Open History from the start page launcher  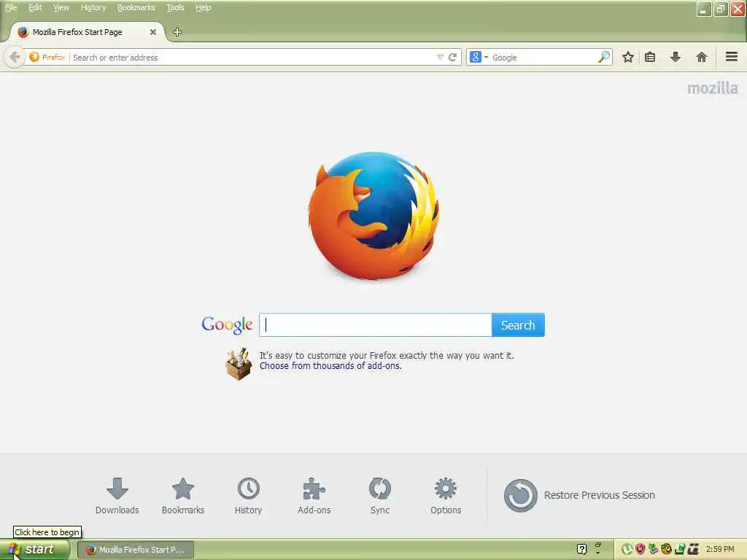point(248,496)
